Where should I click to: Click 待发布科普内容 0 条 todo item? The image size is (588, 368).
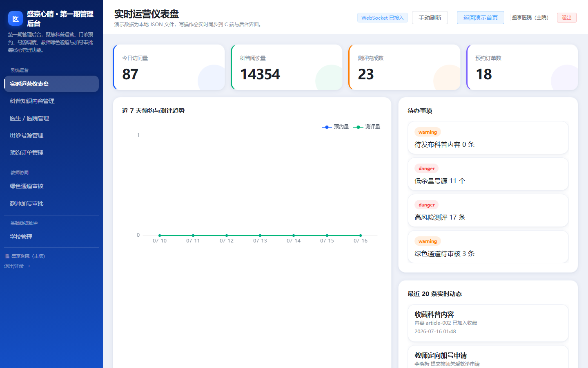pos(488,138)
